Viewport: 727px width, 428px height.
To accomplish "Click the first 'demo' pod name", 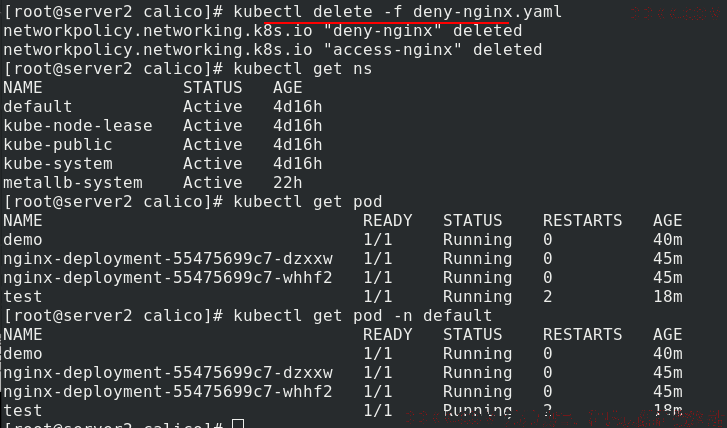I will click(23, 240).
